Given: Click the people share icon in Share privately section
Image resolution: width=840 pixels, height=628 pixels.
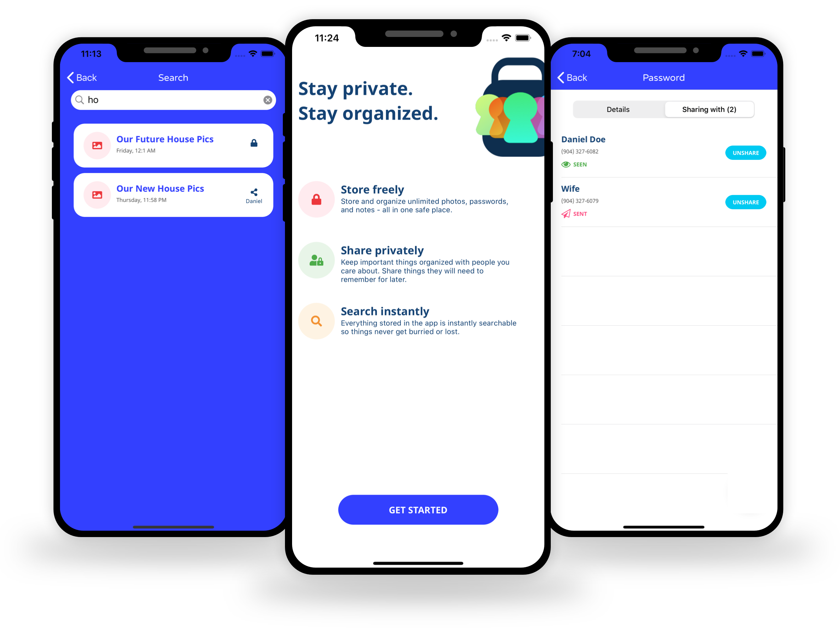Looking at the screenshot, I should [316, 261].
